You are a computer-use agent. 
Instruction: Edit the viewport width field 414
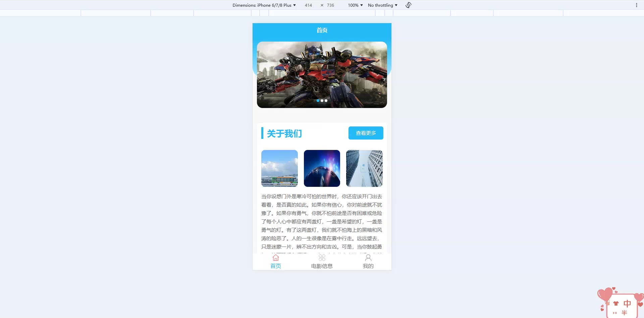(x=308, y=5)
